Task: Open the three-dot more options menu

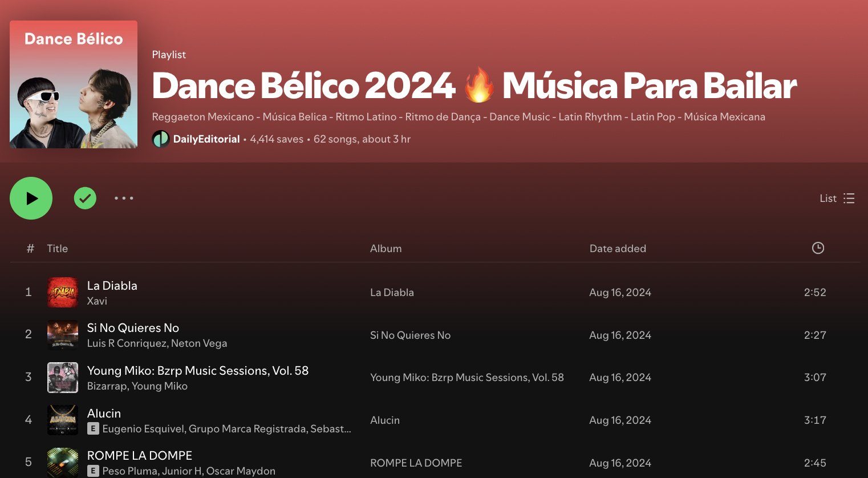Action: point(124,198)
